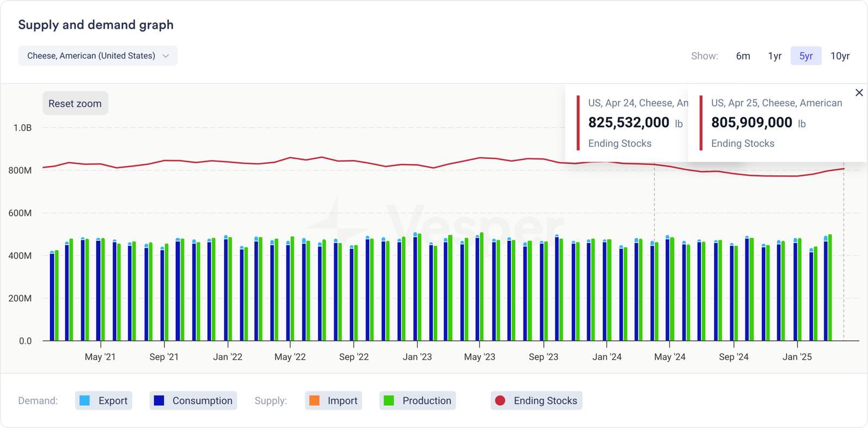The height and width of the screenshot is (428, 868).
Task: Click the dark blue Consumption legend icon
Action: pos(159,401)
